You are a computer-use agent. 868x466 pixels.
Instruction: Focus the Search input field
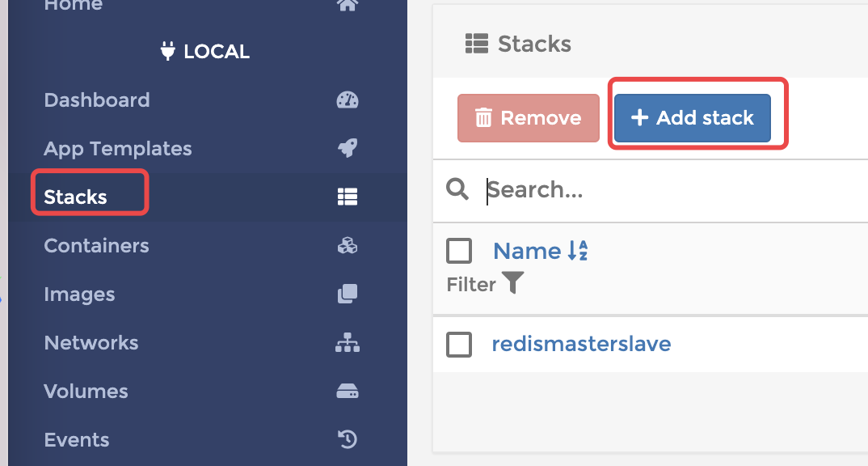tap(647, 190)
